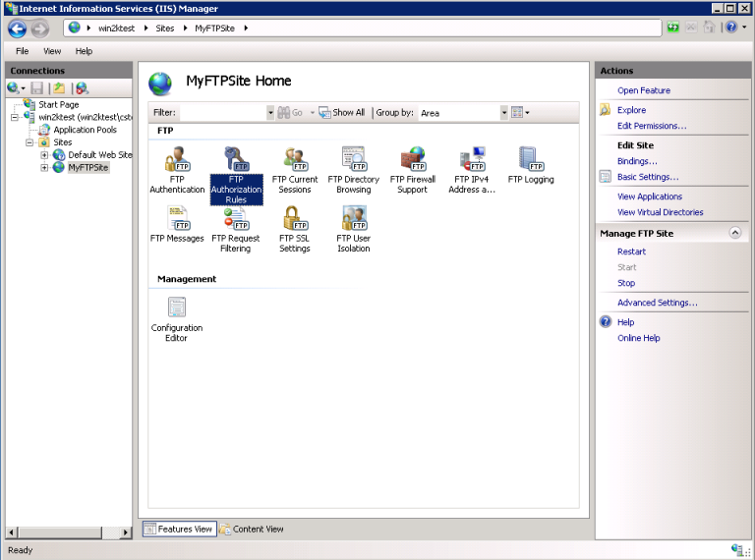Open the File menu
Image resolution: width=755 pixels, height=560 pixels.
coord(23,51)
